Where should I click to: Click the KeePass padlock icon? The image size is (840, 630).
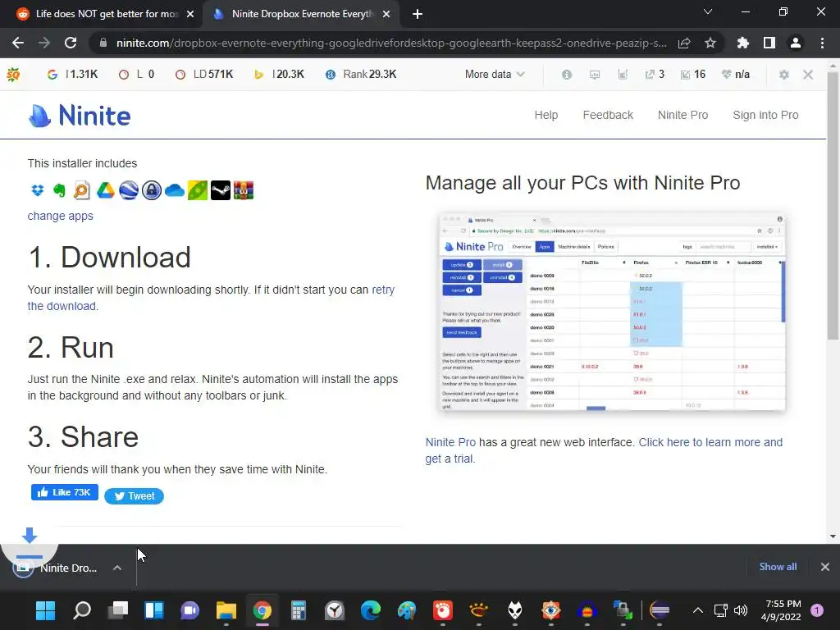(x=152, y=190)
